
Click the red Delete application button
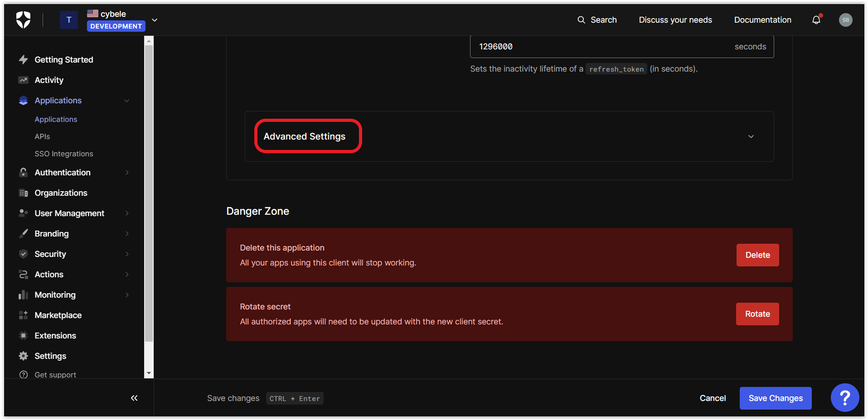click(757, 255)
